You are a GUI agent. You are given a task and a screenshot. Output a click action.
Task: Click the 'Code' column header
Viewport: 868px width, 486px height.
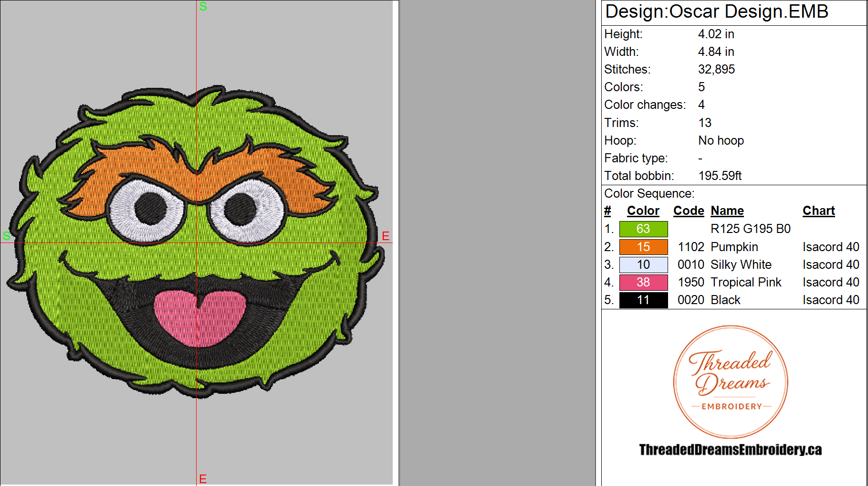coord(689,211)
